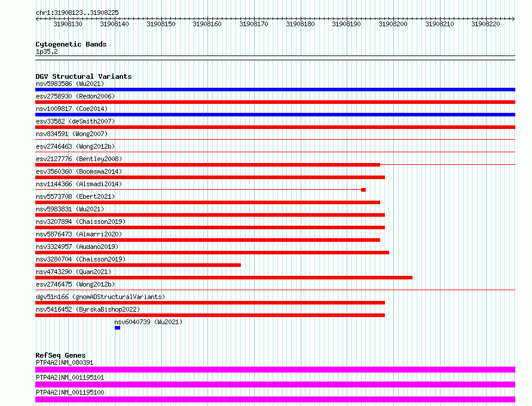Open the nsv6040739 (Wu2021) label
This screenshot has width=532, height=406.
click(148, 322)
